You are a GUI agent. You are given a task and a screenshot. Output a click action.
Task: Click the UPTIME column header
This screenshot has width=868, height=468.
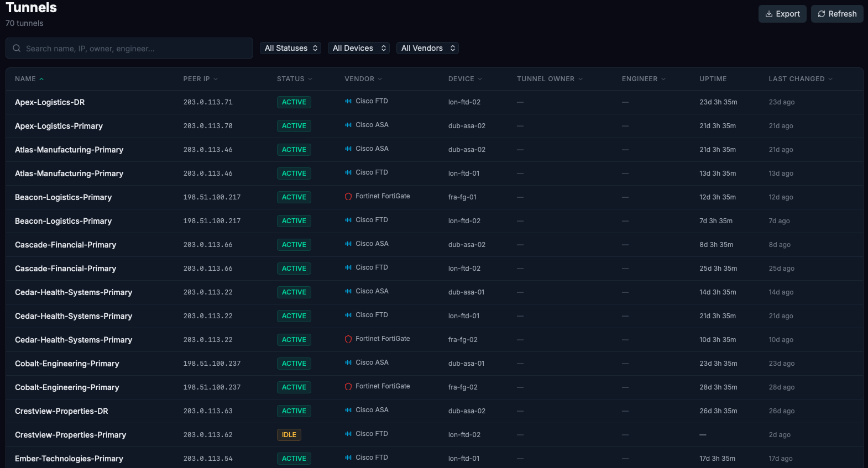tap(713, 79)
